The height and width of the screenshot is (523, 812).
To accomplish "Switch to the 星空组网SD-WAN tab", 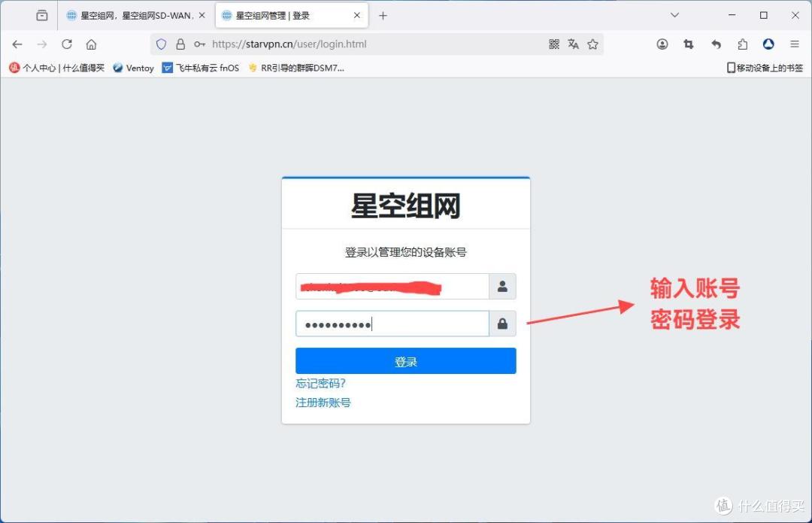I will pos(136,16).
